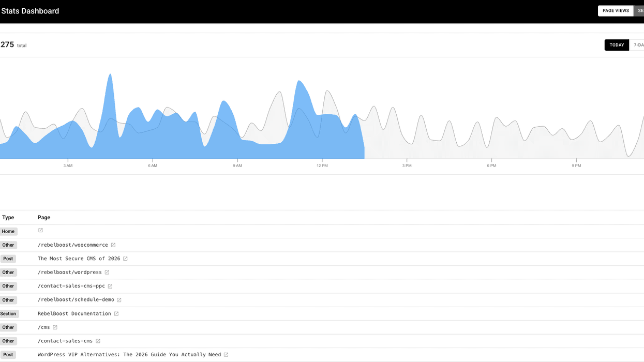644x362 pixels.
Task: Click the Stats Dashboard heading
Action: 30,10
